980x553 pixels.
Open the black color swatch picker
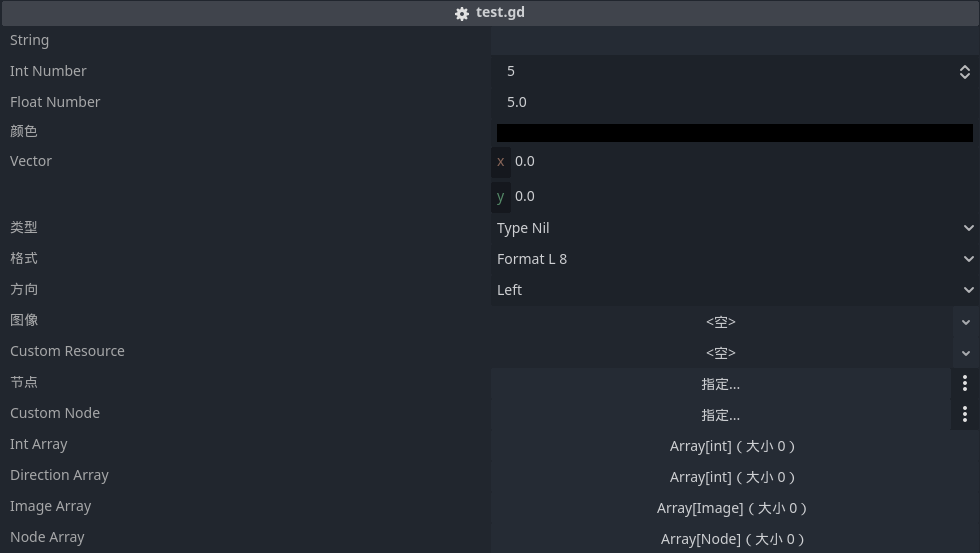(734, 133)
